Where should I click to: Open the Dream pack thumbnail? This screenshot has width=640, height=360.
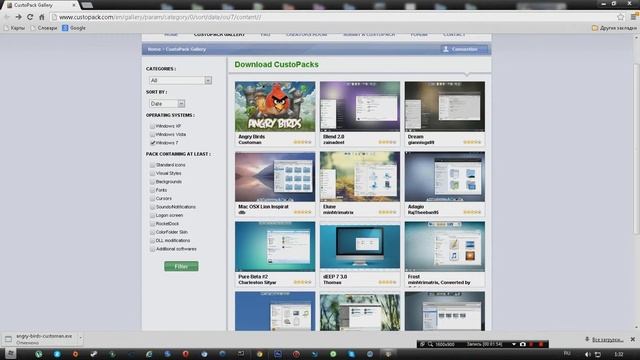point(445,106)
